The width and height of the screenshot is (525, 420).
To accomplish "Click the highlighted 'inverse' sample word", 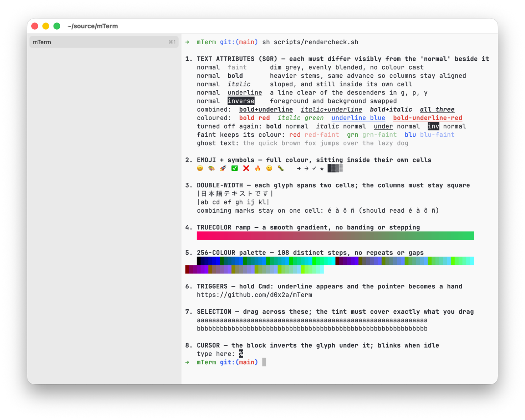I will click(241, 101).
